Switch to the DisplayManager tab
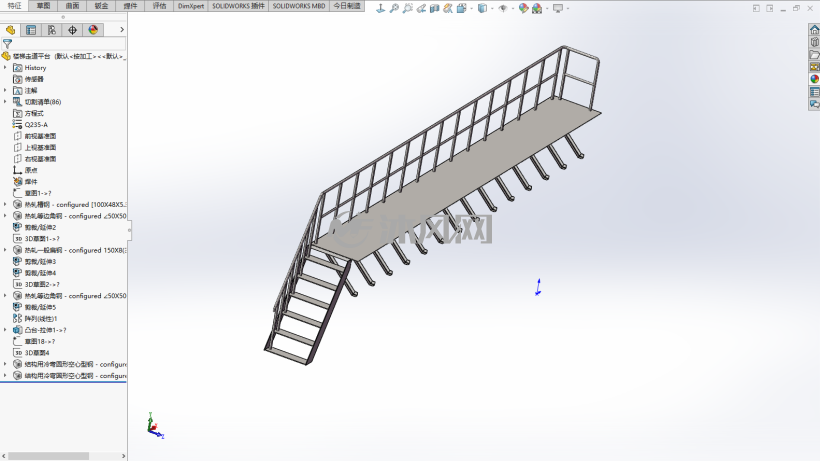 point(93,30)
